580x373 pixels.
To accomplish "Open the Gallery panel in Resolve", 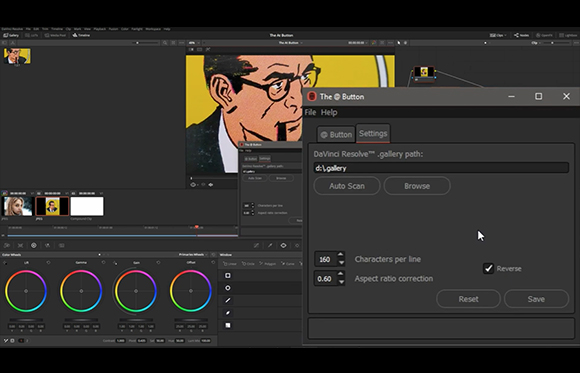I will [11, 36].
